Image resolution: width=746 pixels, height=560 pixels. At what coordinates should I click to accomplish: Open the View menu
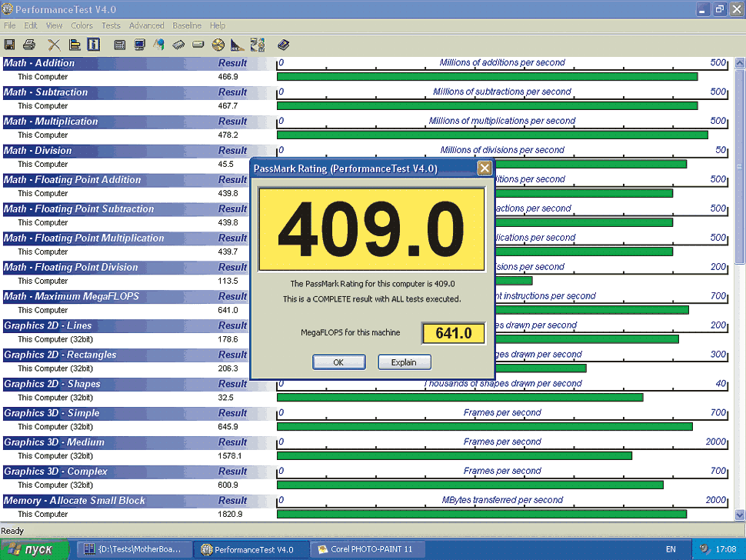[x=55, y=25]
